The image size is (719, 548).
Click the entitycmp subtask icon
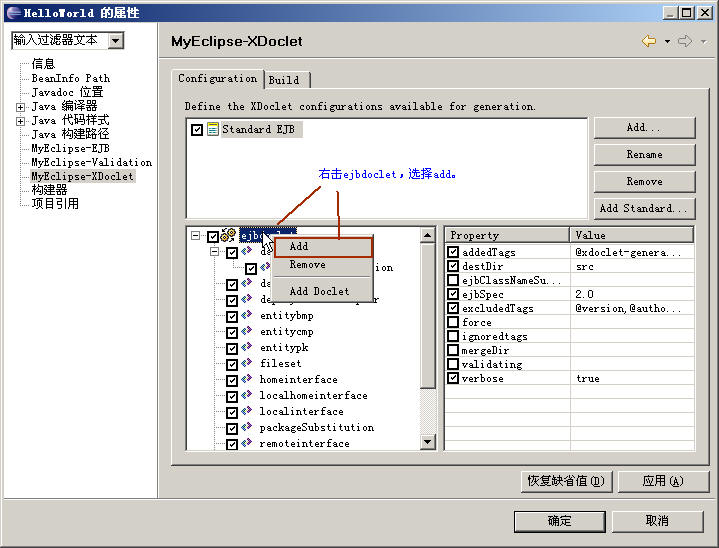tap(247, 331)
